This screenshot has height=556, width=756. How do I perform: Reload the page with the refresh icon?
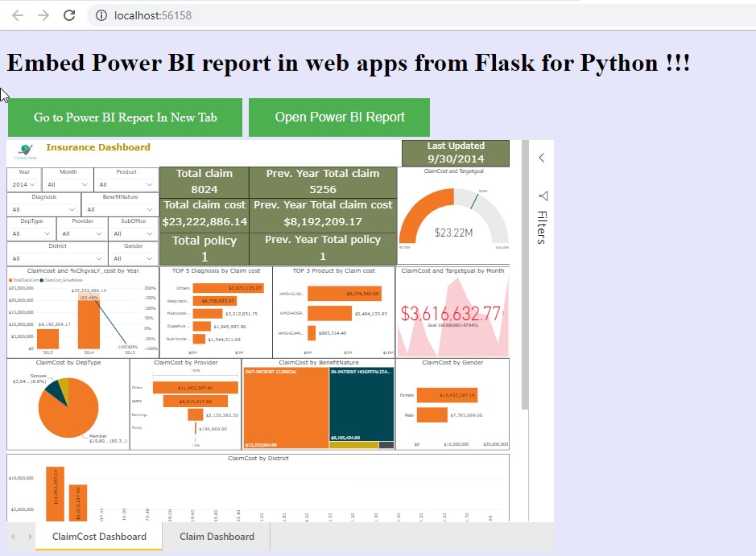pos(69,15)
